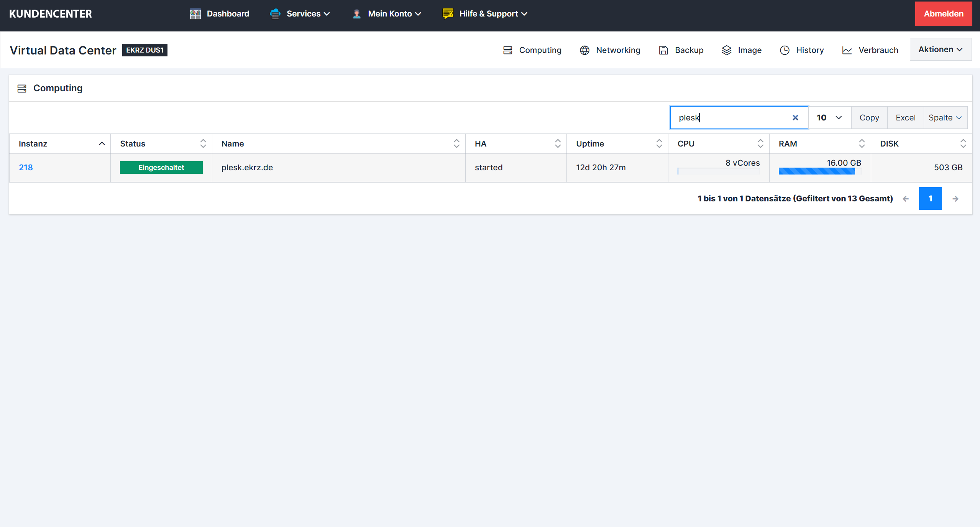980x527 pixels.
Task: Open the page size dropdown showing 10
Action: pyautogui.click(x=829, y=118)
